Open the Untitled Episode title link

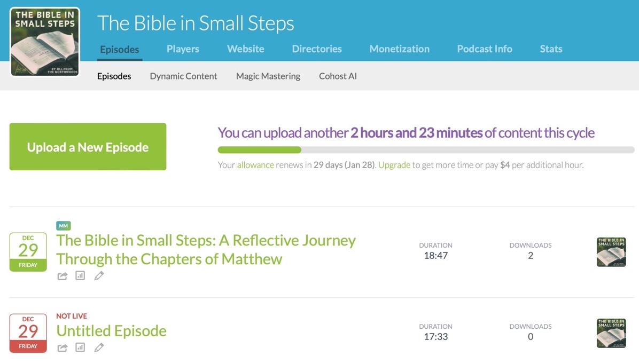coord(111,331)
